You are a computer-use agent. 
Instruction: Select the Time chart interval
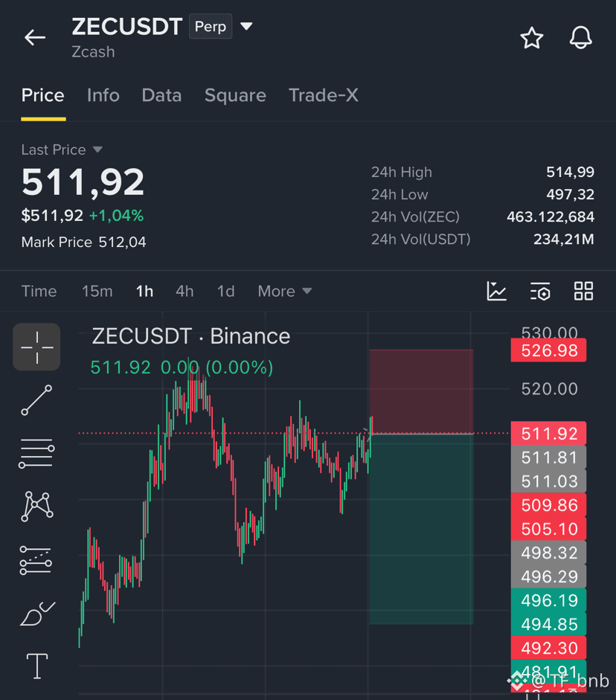[39, 291]
